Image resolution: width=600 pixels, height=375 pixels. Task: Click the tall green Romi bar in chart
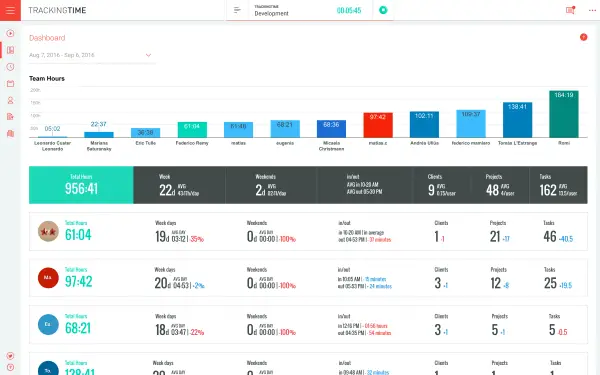(x=564, y=114)
